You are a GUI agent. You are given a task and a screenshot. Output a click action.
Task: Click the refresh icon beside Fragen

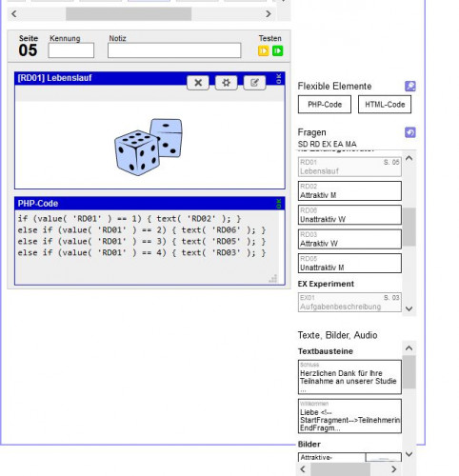pos(410,132)
